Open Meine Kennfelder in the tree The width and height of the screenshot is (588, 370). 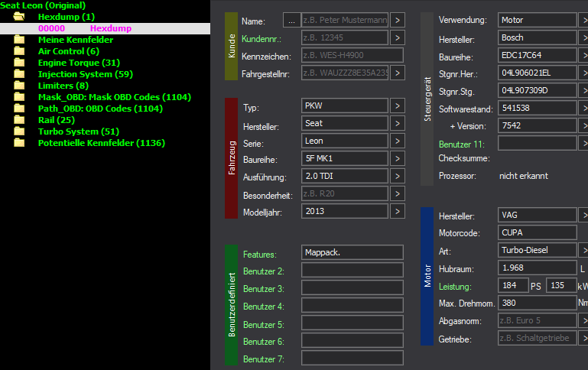[76, 40]
